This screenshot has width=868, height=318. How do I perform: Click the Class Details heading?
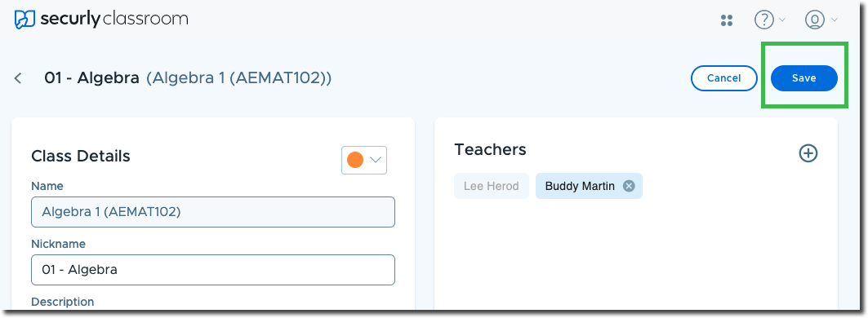coord(81,156)
